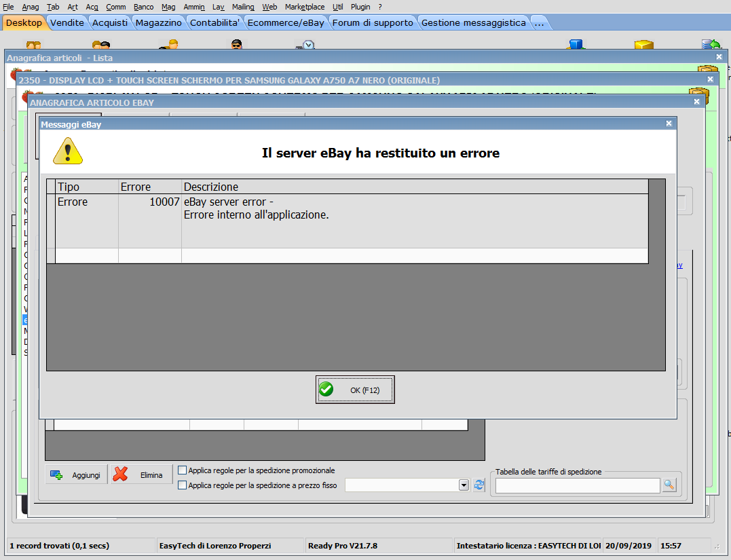Select the 'eBay server error' description cell

tap(415, 221)
